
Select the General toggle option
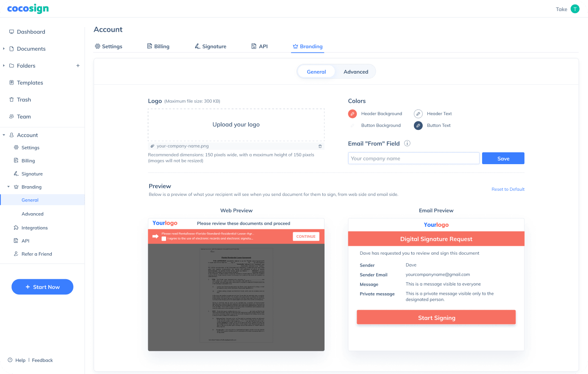pos(316,72)
